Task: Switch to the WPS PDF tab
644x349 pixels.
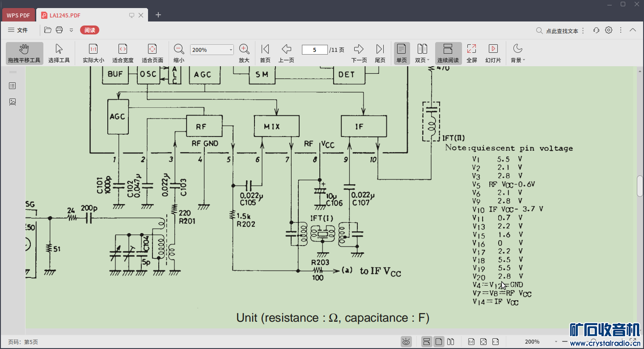Action: (x=18, y=15)
